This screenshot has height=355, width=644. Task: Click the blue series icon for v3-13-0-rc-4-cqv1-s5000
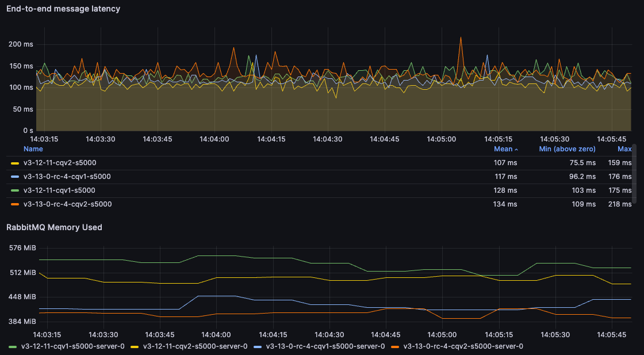[x=15, y=177]
